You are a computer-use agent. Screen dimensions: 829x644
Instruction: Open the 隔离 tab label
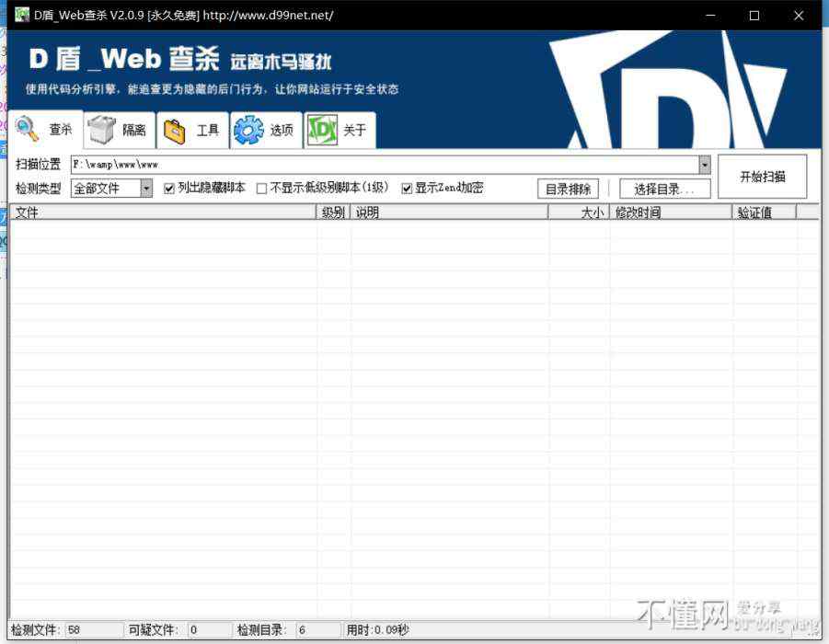[x=133, y=130]
